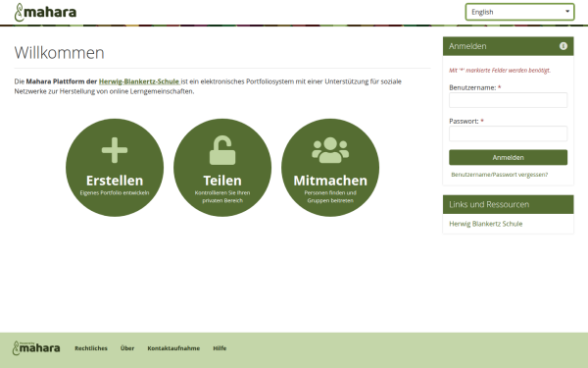Image resolution: width=588 pixels, height=368 pixels.
Task: Click the 'Personen finden und Gruppen beitreten' caption
Action: click(x=330, y=197)
